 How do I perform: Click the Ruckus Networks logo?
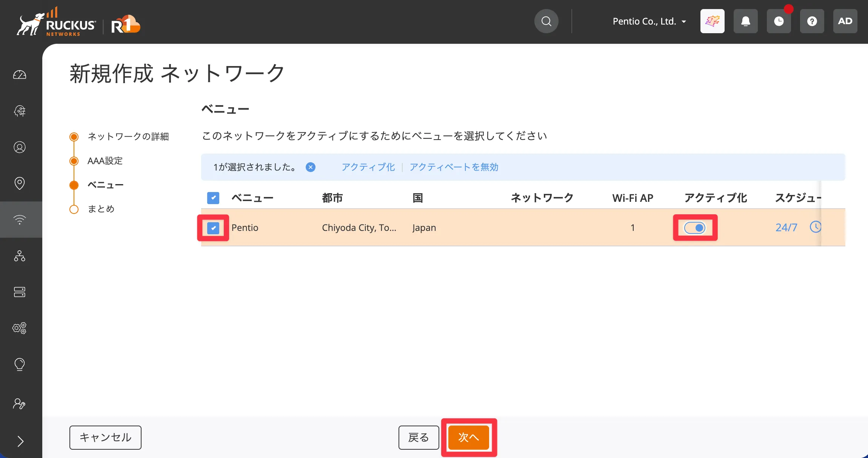click(57, 22)
